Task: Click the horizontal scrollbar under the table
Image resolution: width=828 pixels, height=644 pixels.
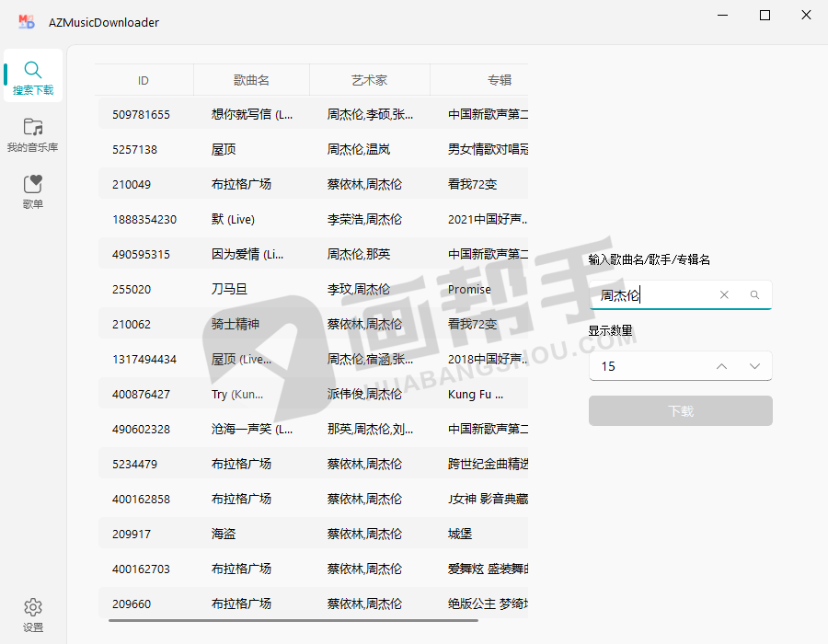Action: [293, 620]
